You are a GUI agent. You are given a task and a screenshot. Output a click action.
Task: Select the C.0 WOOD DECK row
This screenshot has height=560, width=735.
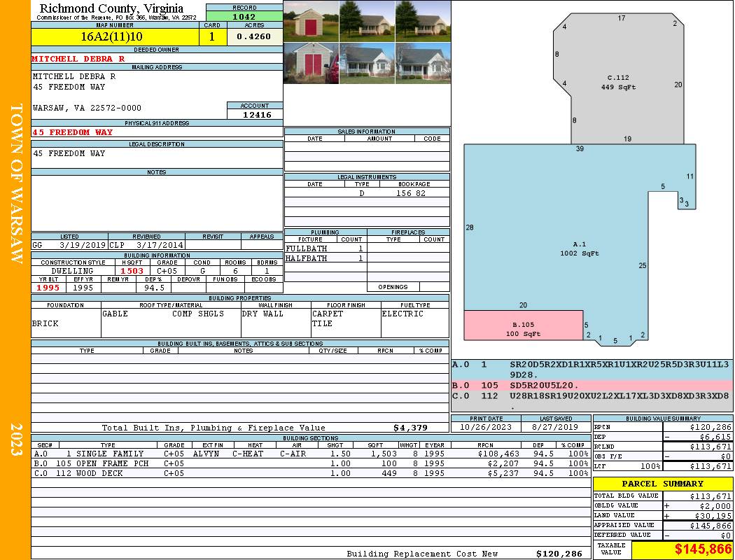(311, 473)
